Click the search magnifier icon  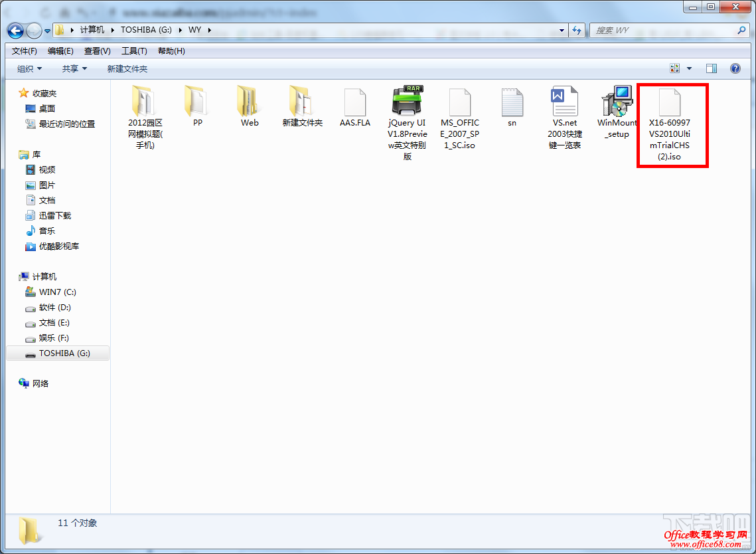(x=741, y=30)
